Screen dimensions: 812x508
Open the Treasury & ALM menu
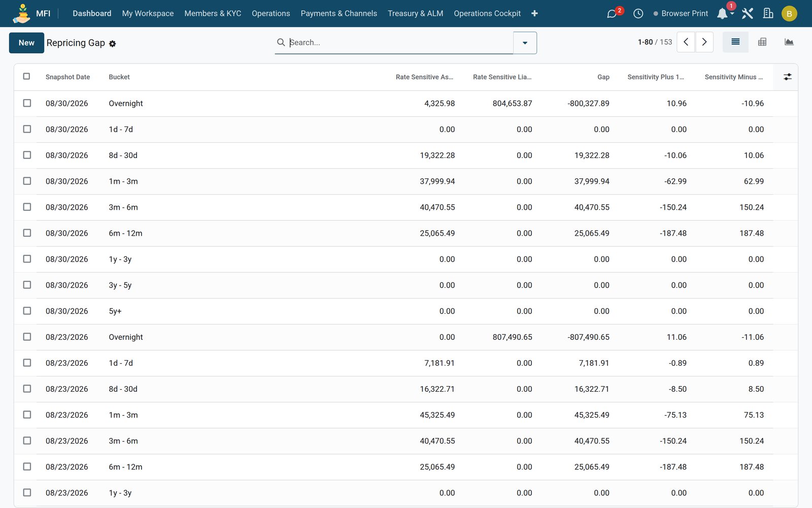tap(416, 13)
